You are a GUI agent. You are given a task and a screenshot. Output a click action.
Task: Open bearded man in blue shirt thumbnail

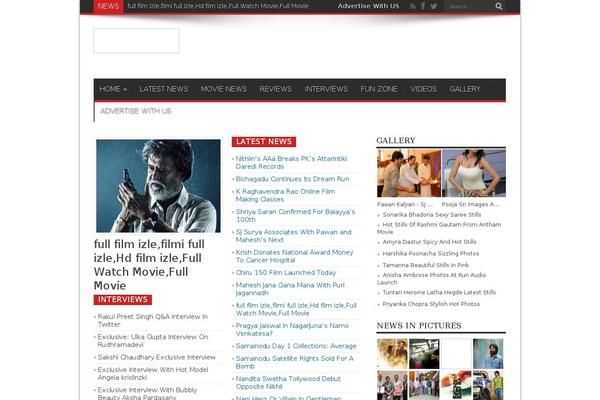[x=488, y=354]
